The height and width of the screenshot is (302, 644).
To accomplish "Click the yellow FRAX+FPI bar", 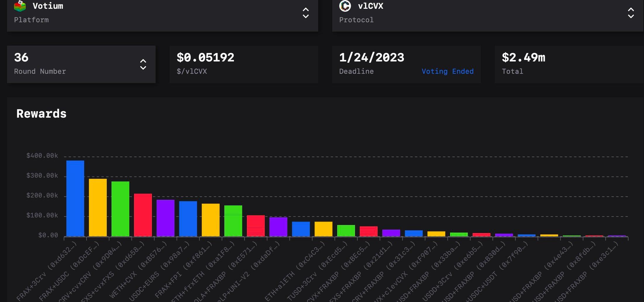I will [211, 220].
